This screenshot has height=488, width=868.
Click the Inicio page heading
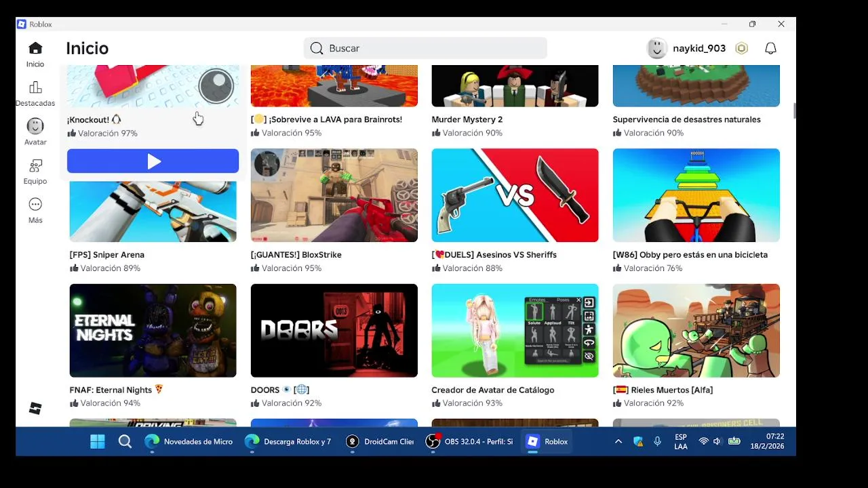click(x=87, y=48)
